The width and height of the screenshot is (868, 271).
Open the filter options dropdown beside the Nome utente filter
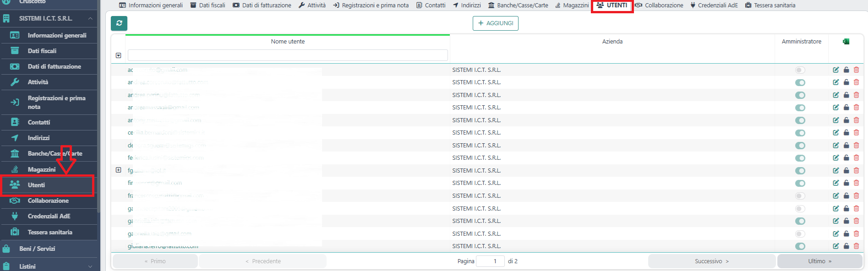coord(119,55)
